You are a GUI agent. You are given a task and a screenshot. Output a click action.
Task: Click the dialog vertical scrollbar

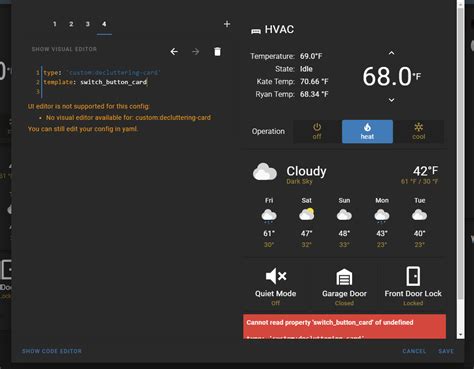460,153
